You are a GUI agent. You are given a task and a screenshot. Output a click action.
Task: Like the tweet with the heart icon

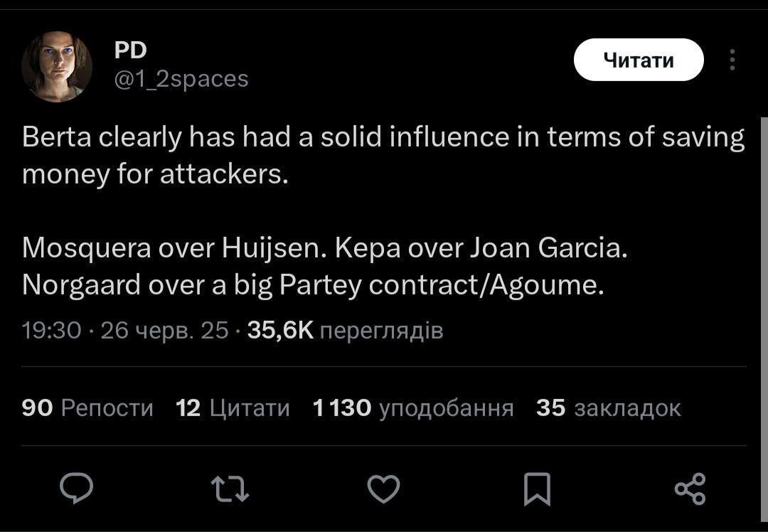[383, 489]
